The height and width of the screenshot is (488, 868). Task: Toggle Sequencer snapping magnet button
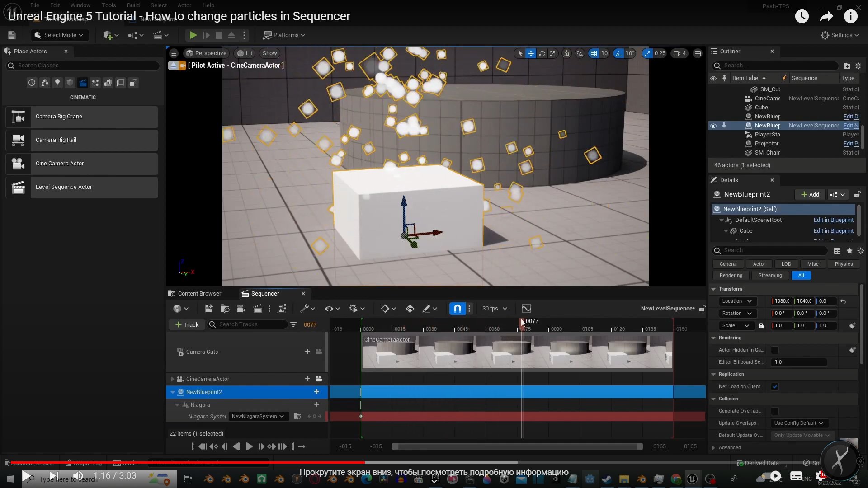coord(457,309)
